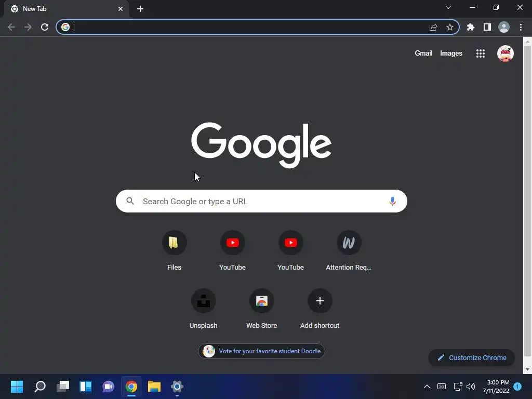Reload the current page
Viewport: 532px width, 399px height.
pyautogui.click(x=45, y=27)
